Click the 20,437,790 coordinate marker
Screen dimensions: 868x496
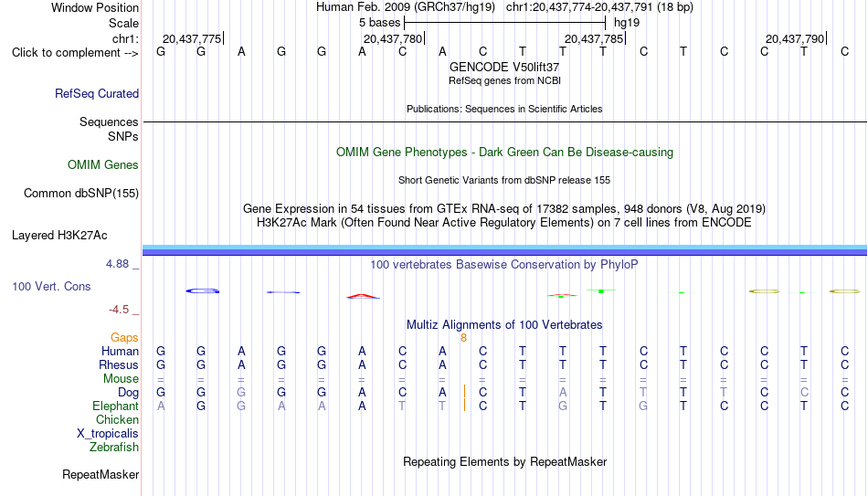(x=795, y=38)
